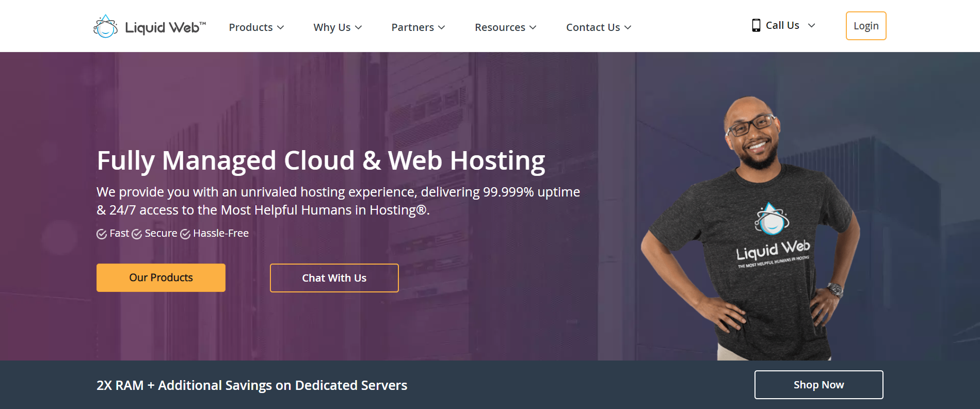Click the Our Products button
This screenshot has height=409, width=980.
pyautogui.click(x=161, y=277)
